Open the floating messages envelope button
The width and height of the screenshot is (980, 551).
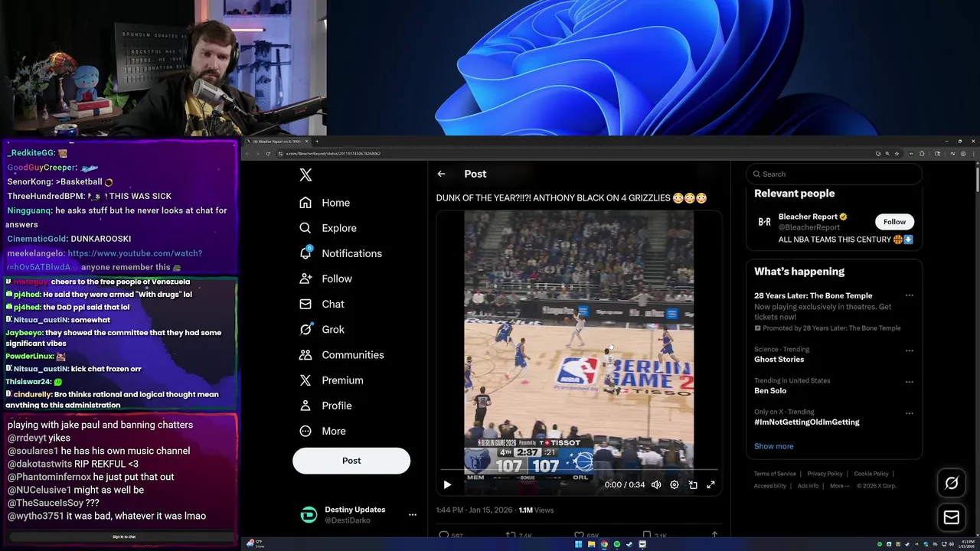point(952,518)
